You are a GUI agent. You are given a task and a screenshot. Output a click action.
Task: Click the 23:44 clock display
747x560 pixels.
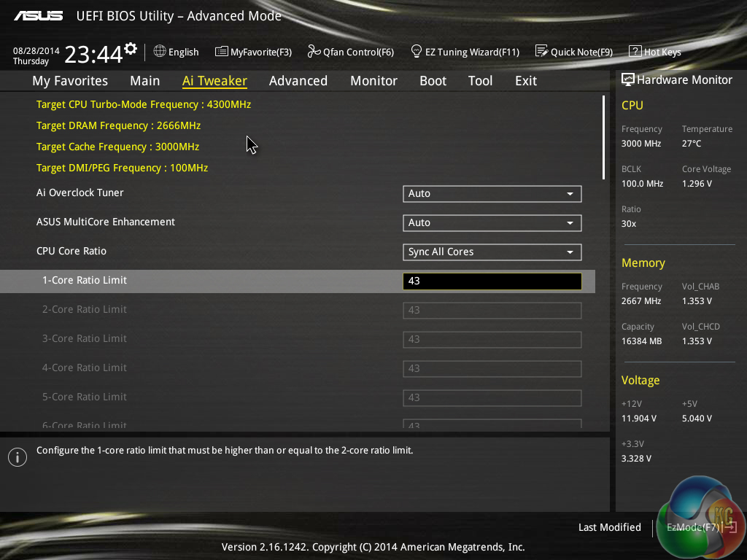pos(93,54)
